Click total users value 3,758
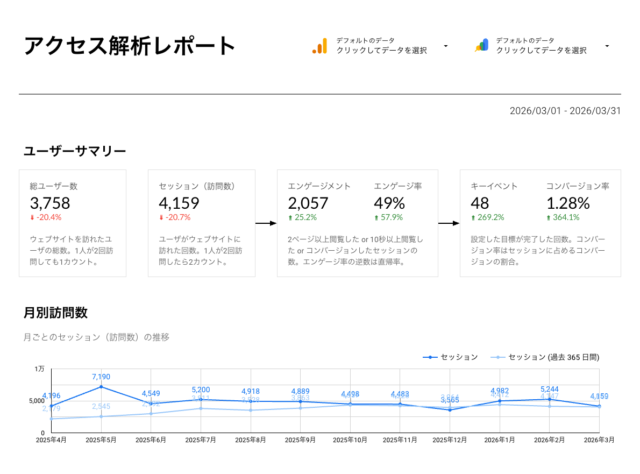Viewport: 640px width, 474px height. [50, 203]
